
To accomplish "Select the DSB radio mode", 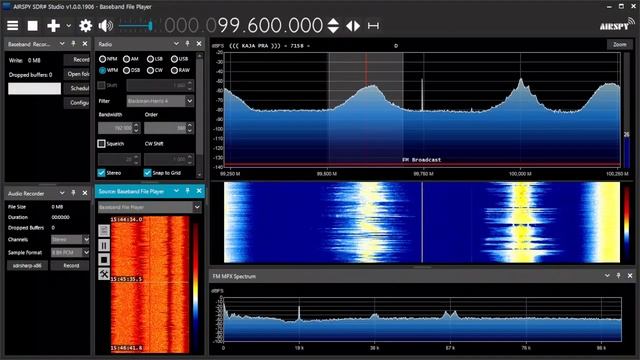I will click(x=131, y=70).
